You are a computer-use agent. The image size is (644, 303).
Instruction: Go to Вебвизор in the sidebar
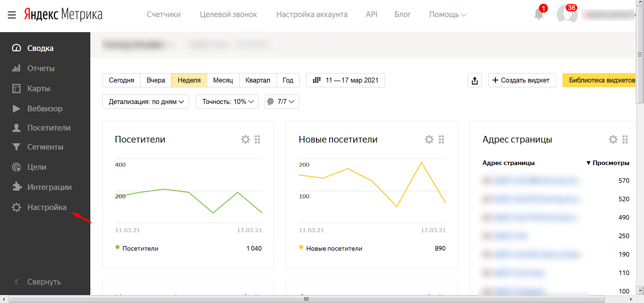[x=45, y=109]
